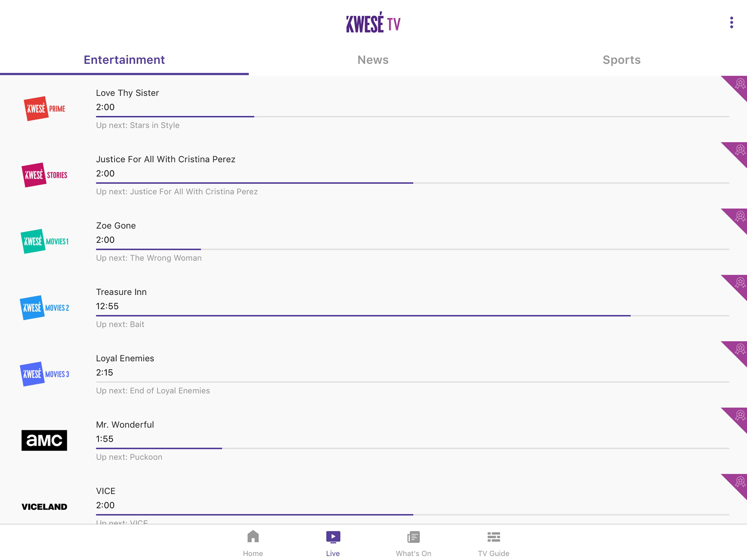The image size is (747, 560).
Task: Click the Kwesé Prime channel logo
Action: 44,109
